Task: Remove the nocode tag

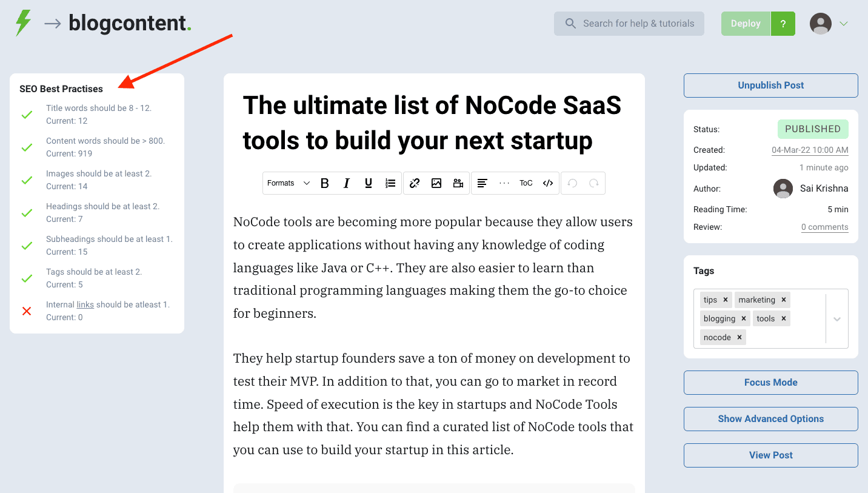Action: (739, 337)
